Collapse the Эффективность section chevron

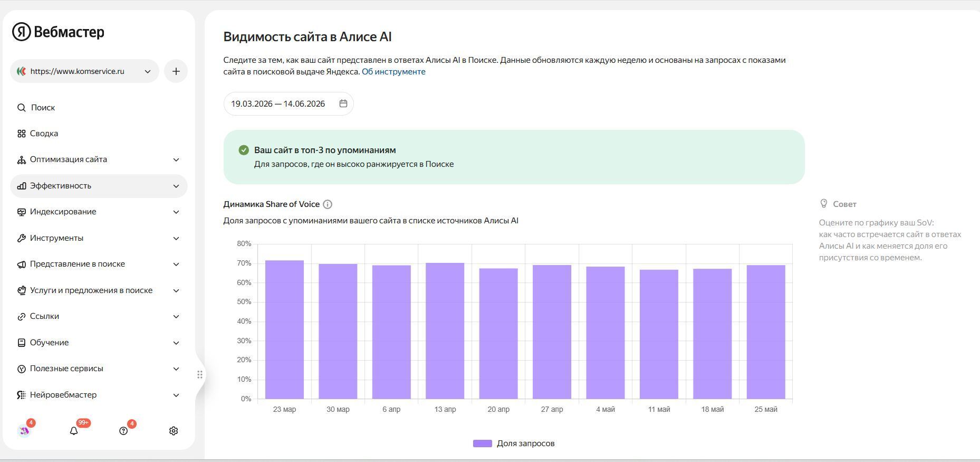(176, 186)
